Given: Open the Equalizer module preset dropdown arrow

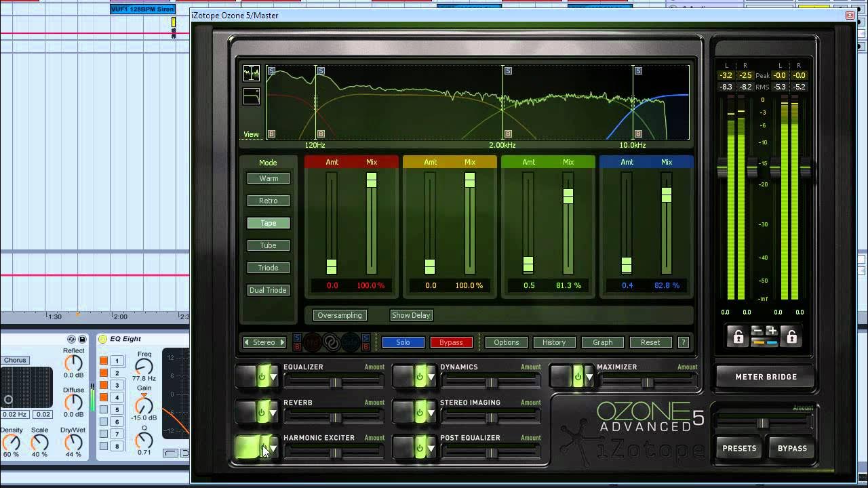Looking at the screenshot, I should pyautogui.click(x=273, y=377).
